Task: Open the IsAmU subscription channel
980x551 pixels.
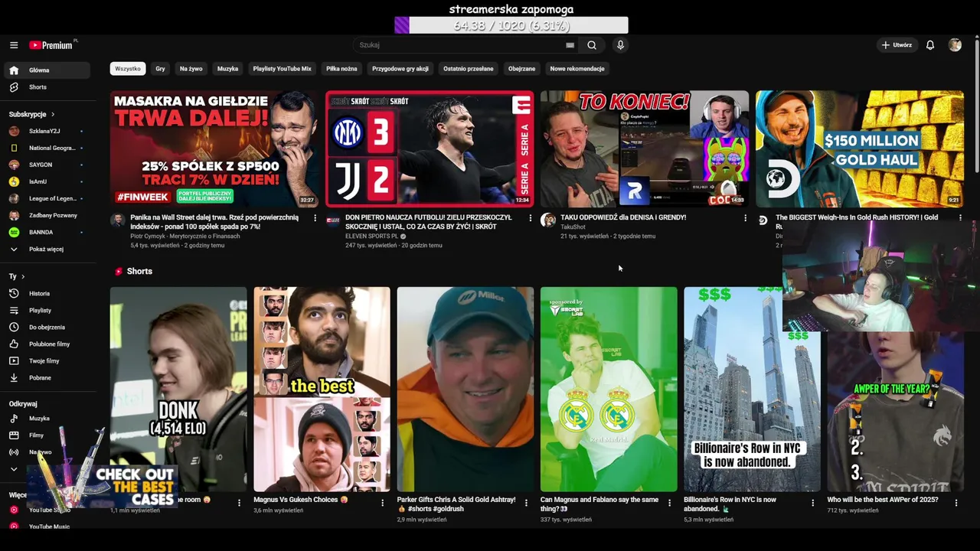Action: click(x=46, y=181)
